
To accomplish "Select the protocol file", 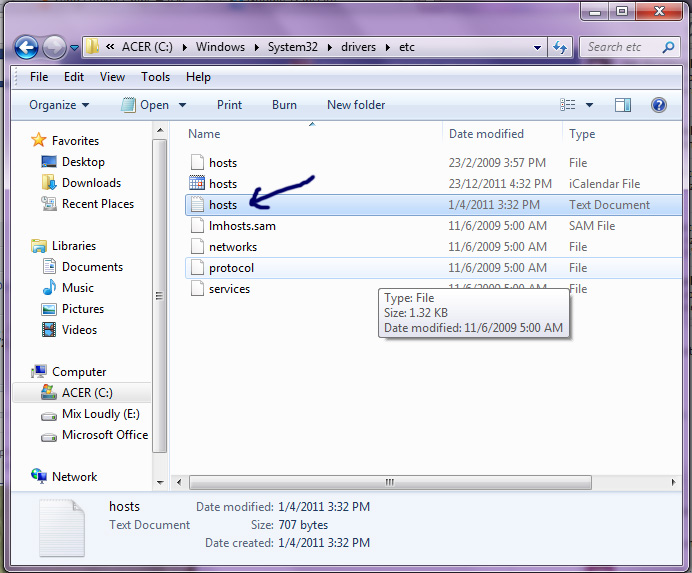I will [x=432, y=268].
